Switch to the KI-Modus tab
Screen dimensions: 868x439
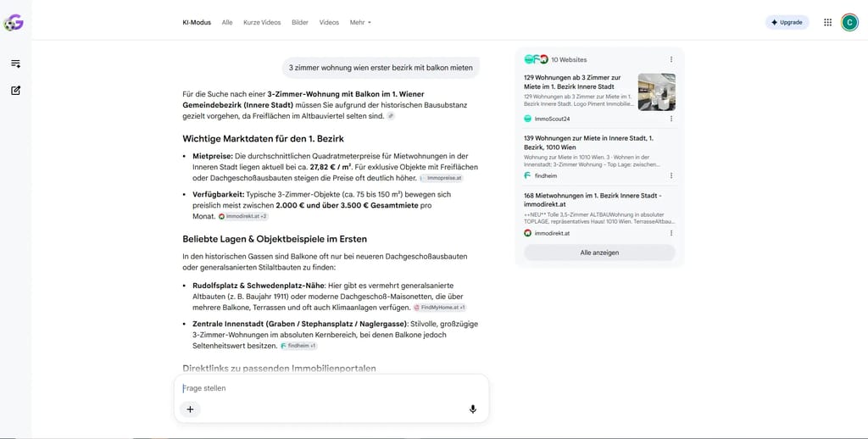click(x=197, y=23)
